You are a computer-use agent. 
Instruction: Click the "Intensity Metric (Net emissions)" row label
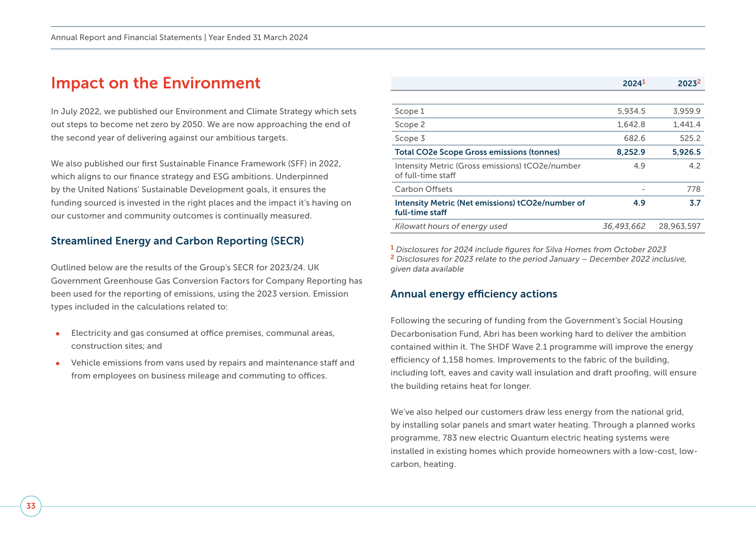(490, 208)
